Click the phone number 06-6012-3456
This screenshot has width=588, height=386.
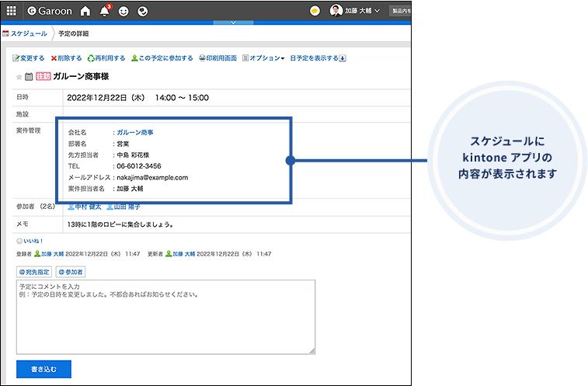coord(139,166)
